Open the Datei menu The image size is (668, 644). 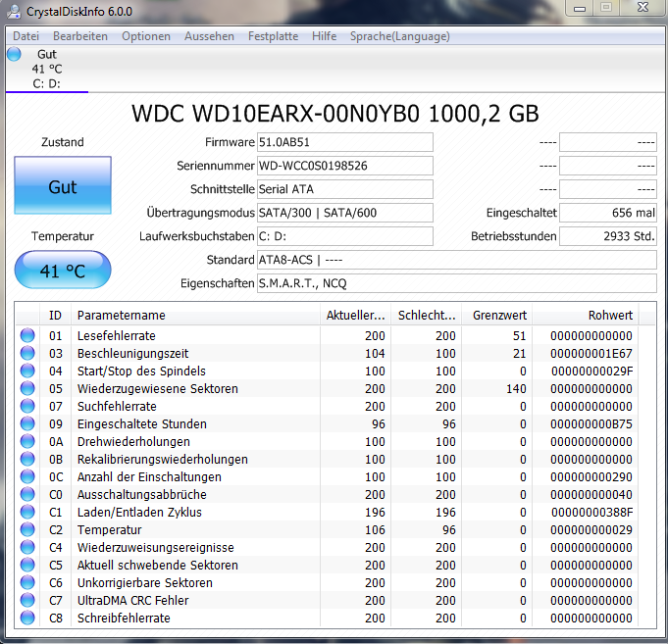(26, 36)
